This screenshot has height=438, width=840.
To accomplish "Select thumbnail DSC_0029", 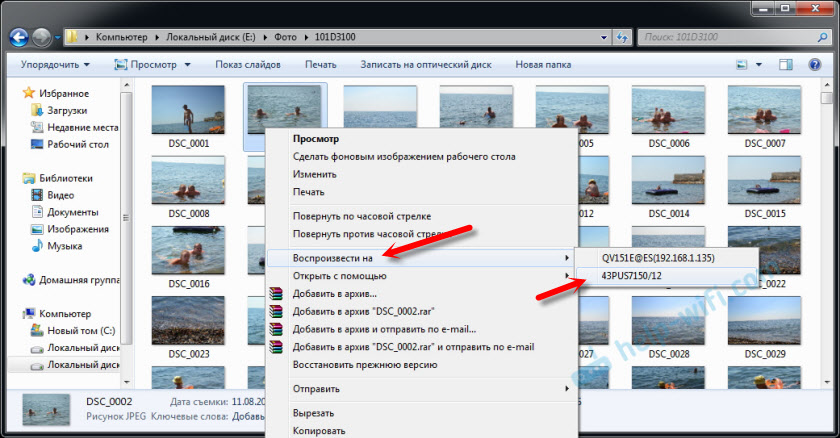I will pyautogui.click(x=764, y=321).
